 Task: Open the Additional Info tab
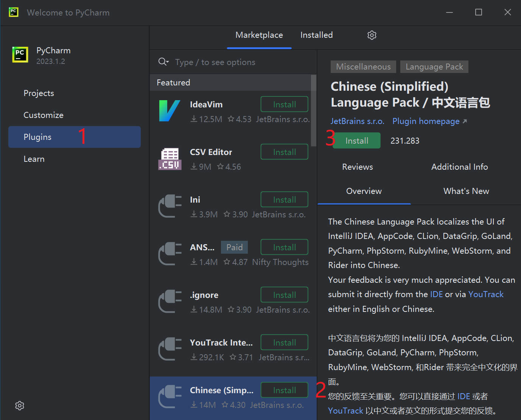459,167
